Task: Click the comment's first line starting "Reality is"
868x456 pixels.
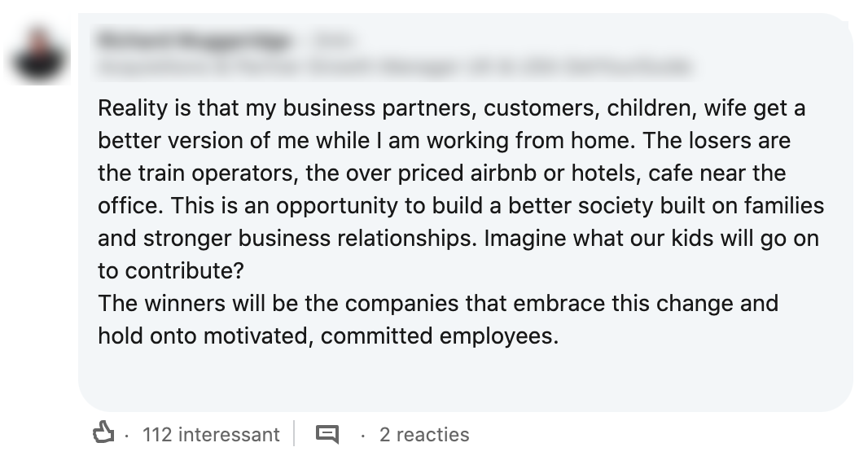Action: (451, 107)
